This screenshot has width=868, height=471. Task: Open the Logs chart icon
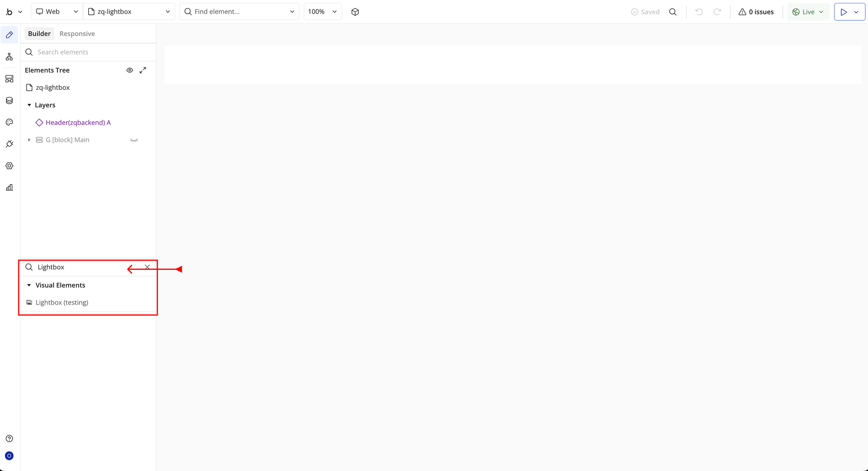pyautogui.click(x=9, y=188)
